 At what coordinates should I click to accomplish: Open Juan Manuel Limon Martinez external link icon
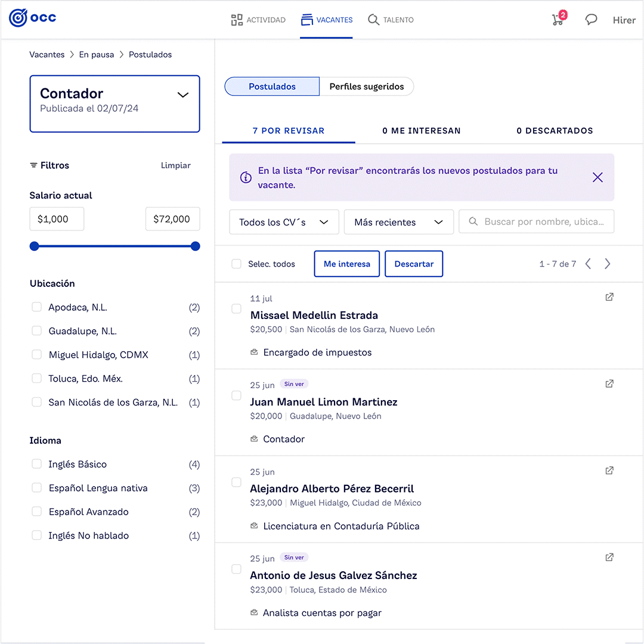coord(609,384)
